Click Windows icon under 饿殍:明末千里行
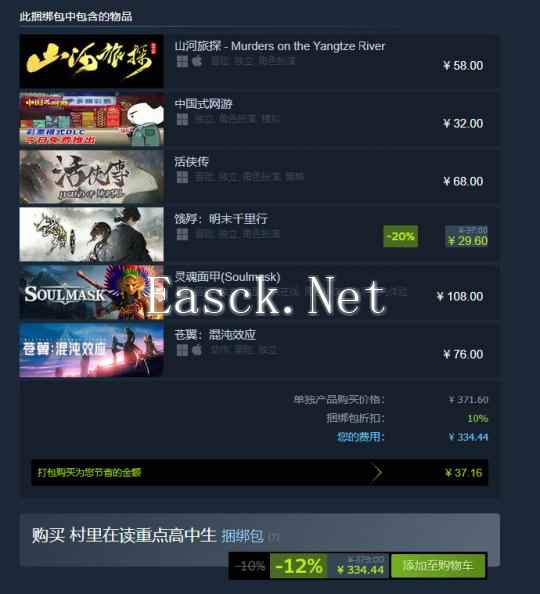 coord(182,234)
